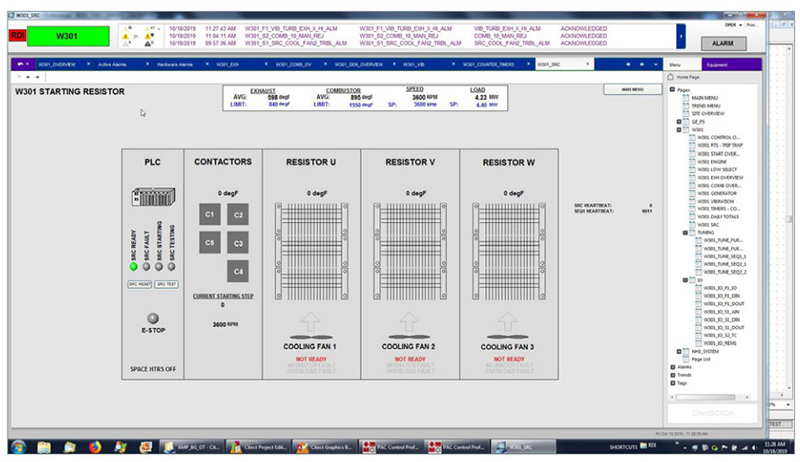Click the tree panel horizontal scrollbar
This screenshot has width=800, height=462.
706,397
